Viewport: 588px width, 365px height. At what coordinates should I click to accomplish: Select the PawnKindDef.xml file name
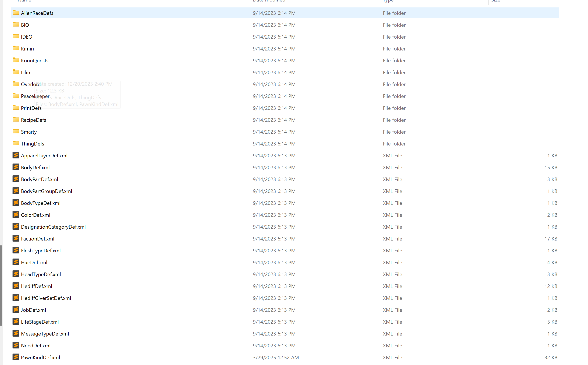tap(40, 358)
